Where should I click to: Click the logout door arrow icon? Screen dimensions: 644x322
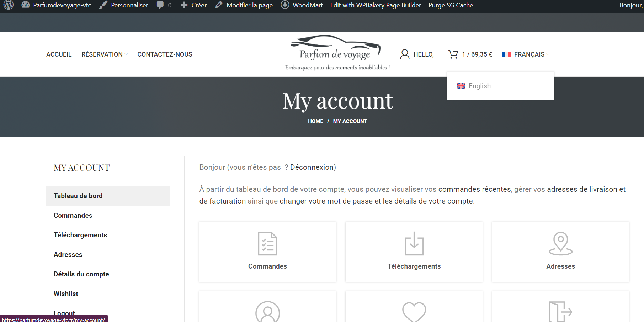pyautogui.click(x=561, y=312)
